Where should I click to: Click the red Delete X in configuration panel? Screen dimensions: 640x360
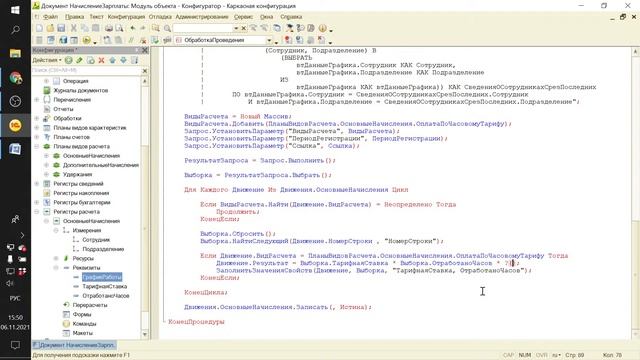pyautogui.click(x=102, y=60)
